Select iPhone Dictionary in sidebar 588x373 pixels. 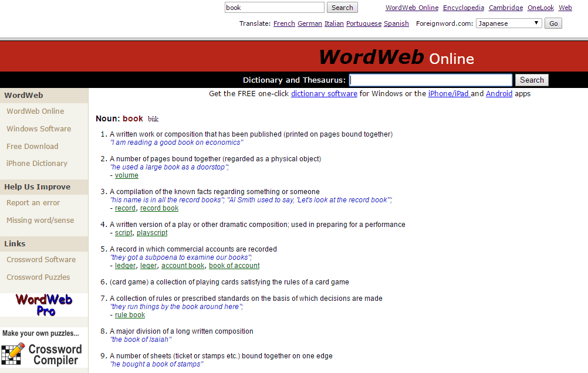click(x=37, y=164)
